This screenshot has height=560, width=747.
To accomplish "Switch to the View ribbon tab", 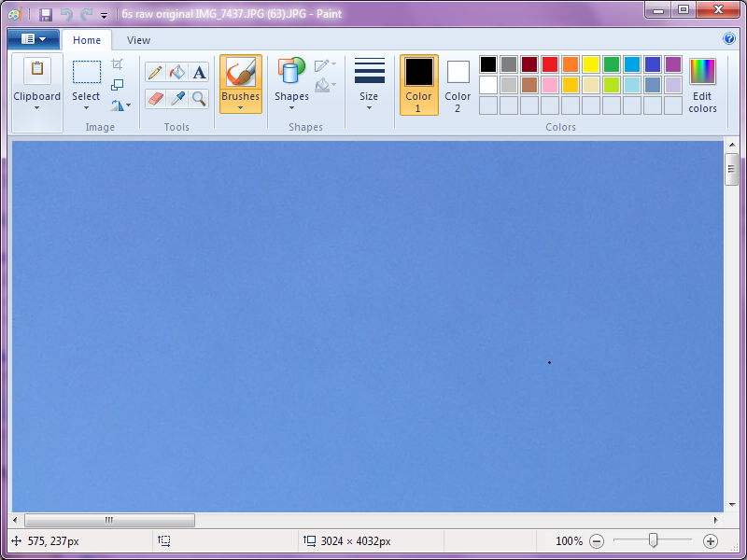I will click(x=138, y=40).
